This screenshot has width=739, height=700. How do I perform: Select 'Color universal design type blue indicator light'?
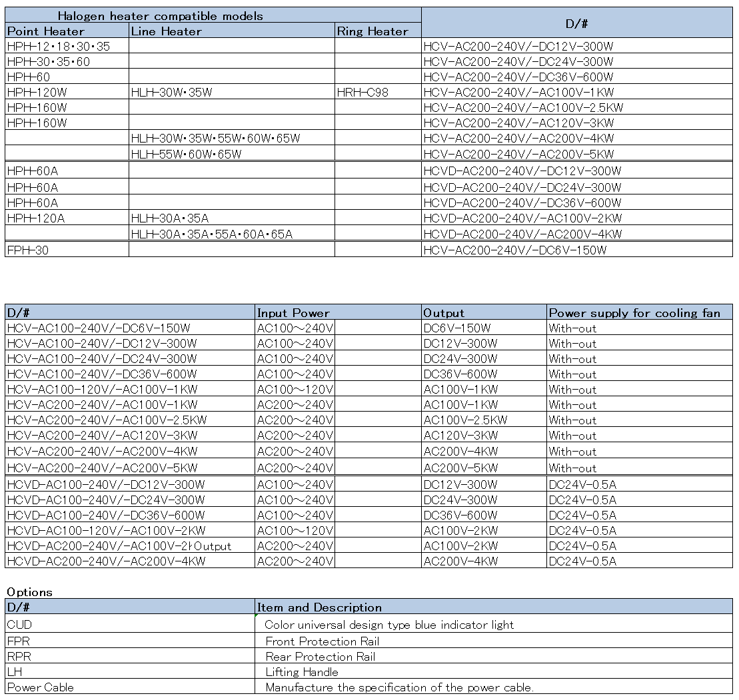click(494, 623)
